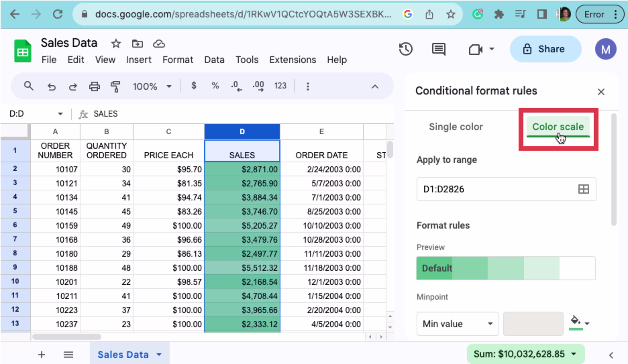Open the version history
This screenshot has width=628, height=364.
[406, 49]
